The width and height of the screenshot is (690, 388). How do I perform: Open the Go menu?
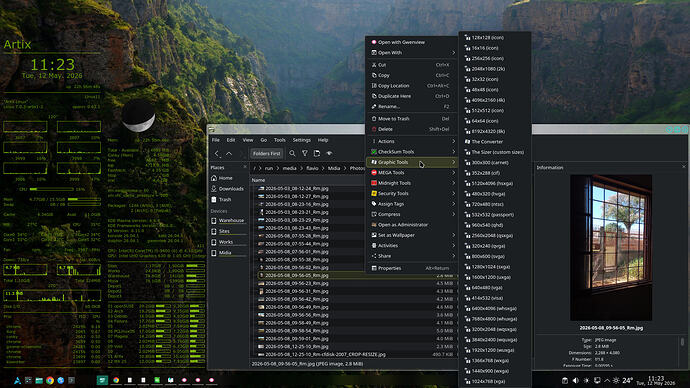(x=264, y=140)
